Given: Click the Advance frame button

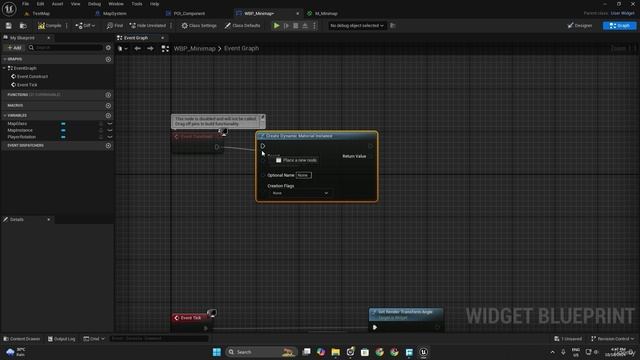Looking at the screenshot, I should click(286, 26).
